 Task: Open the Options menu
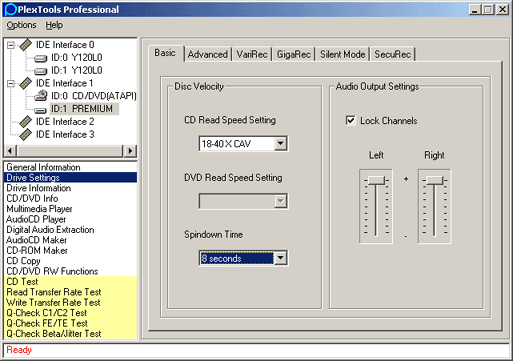coord(21,25)
